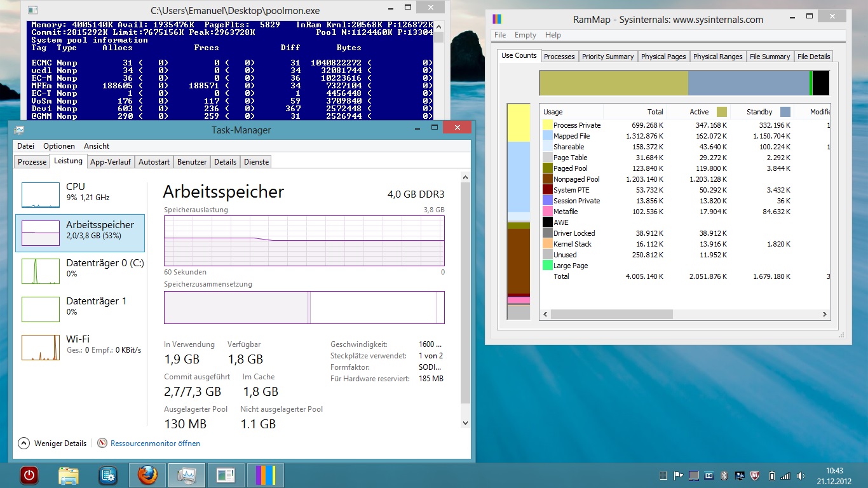This screenshot has width=868, height=488.
Task: Open the wireless signal network tray icon
Action: click(786, 475)
